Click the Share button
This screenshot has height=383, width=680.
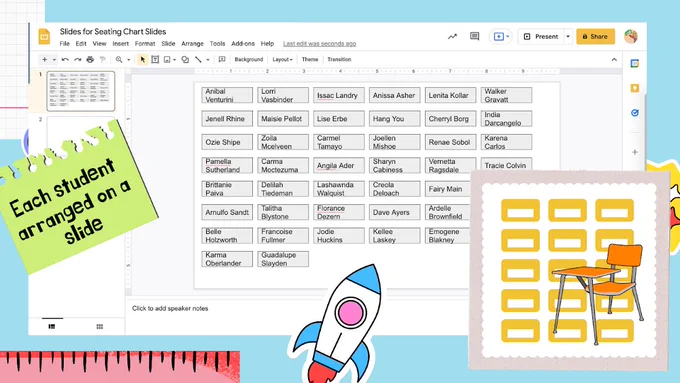click(595, 36)
